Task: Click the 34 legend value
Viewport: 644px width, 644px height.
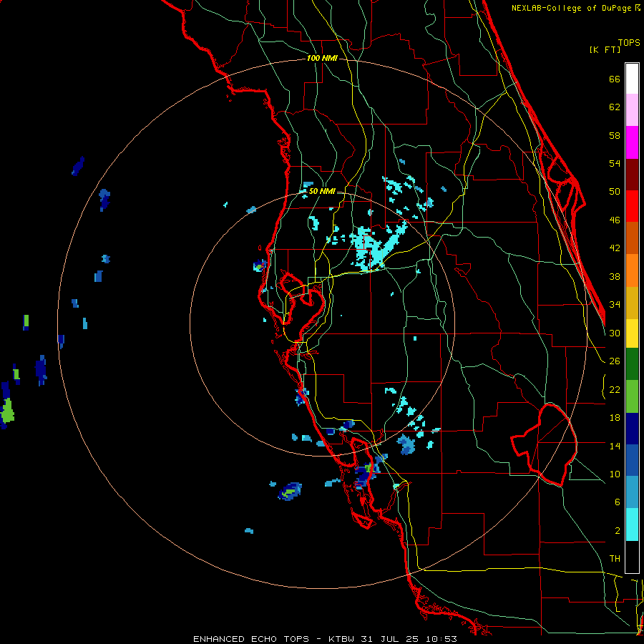Action: point(615,305)
